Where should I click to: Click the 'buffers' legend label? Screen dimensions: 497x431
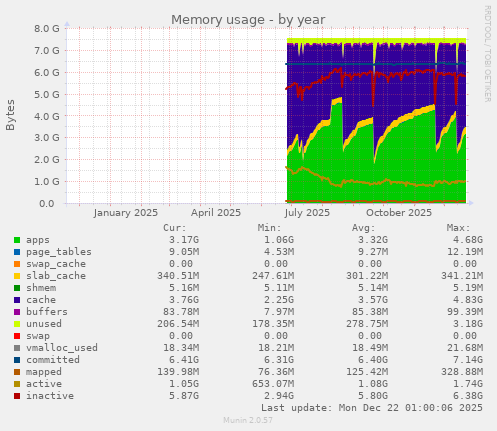[47, 312]
